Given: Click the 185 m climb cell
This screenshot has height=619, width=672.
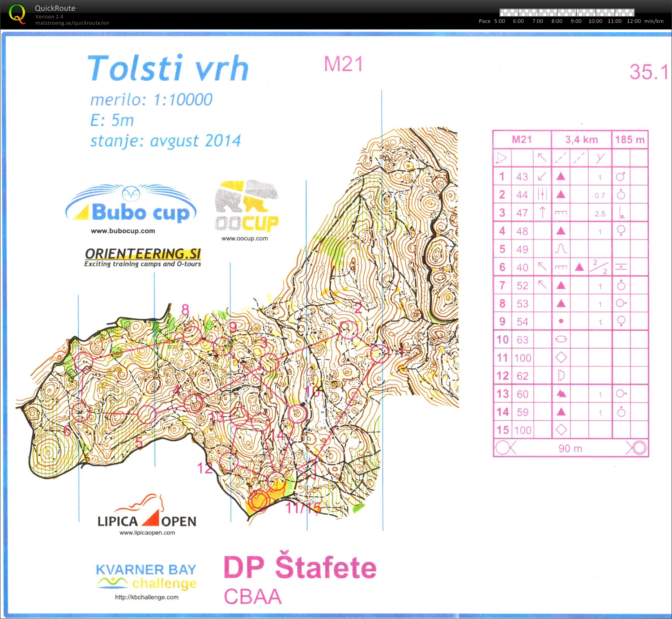Looking at the screenshot, I should (x=629, y=140).
